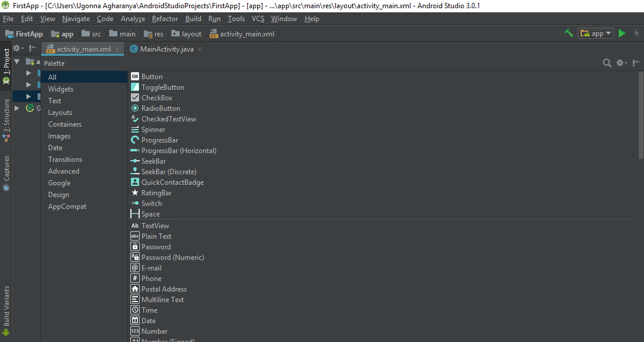This screenshot has width=644, height=342.
Task: Switch to the MainActivity.java tab
Action: coord(166,49)
